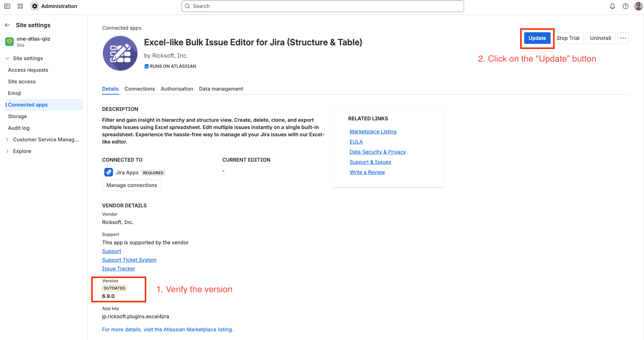
Task: Click the Jira Apps logo icon
Action: tap(109, 173)
